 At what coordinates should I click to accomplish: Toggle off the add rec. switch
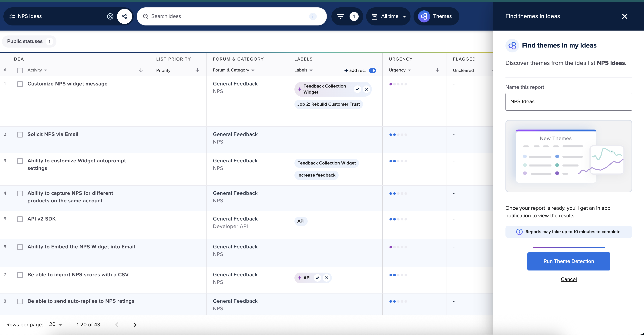coord(373,70)
